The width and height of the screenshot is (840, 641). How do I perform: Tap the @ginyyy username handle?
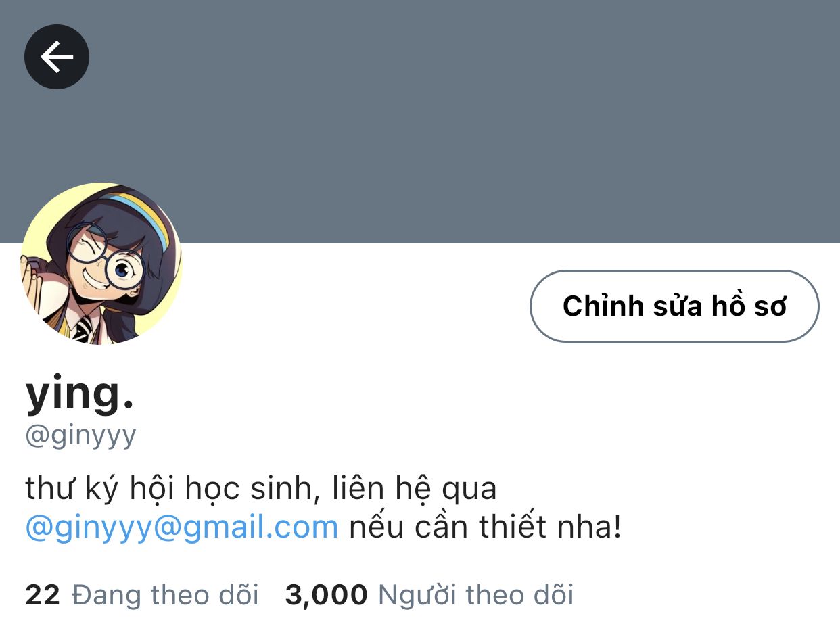click(x=80, y=436)
